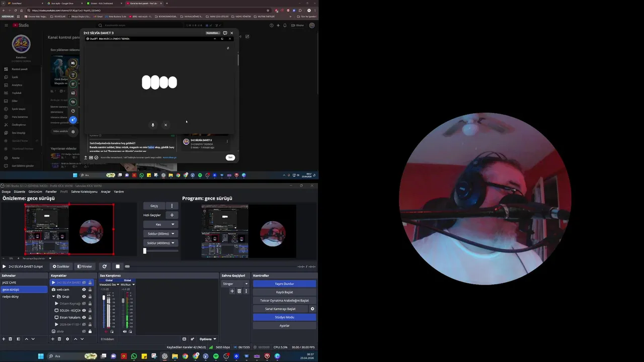The image size is (644, 362).
Task: Collapse the Grup folder in sources
Action: (x=53, y=297)
